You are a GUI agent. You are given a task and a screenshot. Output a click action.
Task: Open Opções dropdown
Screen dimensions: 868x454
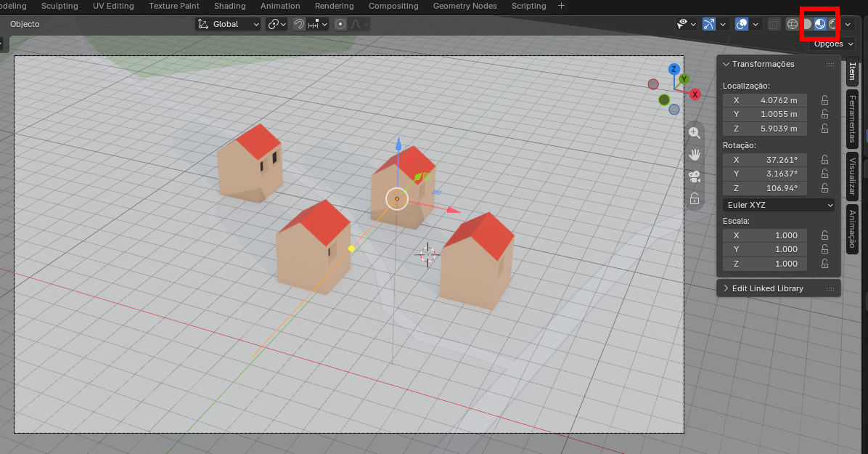click(x=833, y=44)
